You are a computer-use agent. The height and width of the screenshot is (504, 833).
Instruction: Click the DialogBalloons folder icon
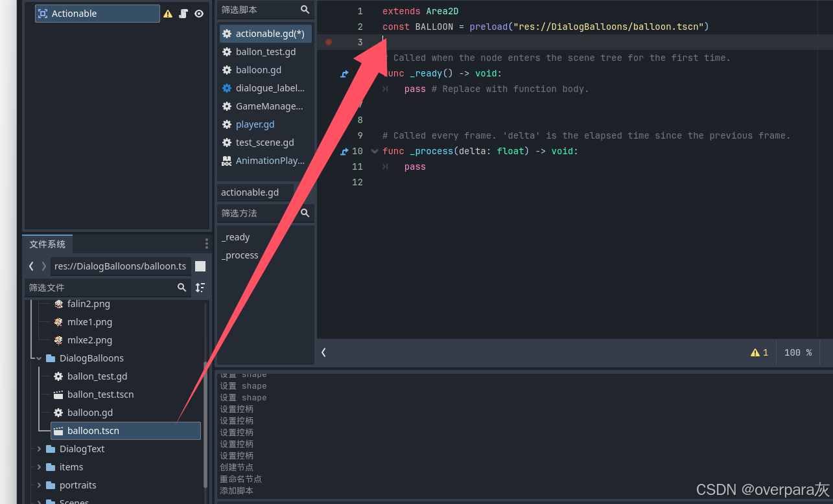(x=51, y=358)
